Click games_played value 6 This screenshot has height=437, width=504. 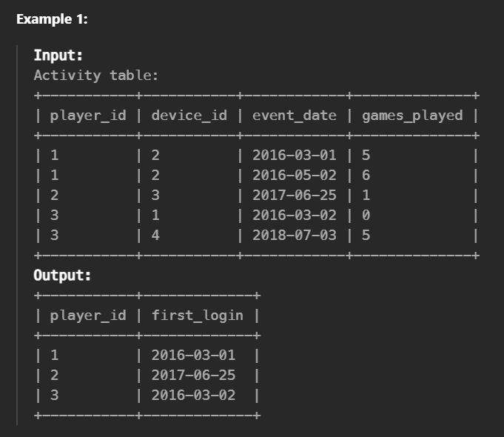pyautogui.click(x=366, y=175)
